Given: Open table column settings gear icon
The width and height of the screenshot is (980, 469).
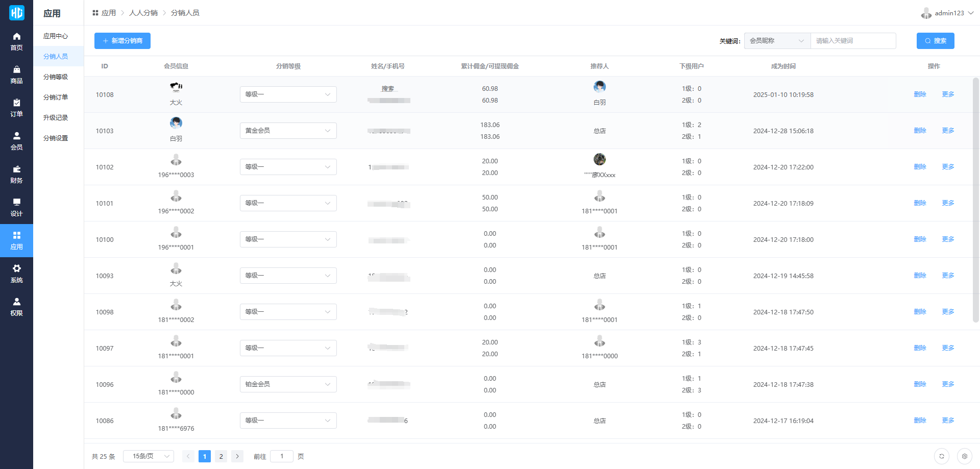Looking at the screenshot, I should pos(964,456).
